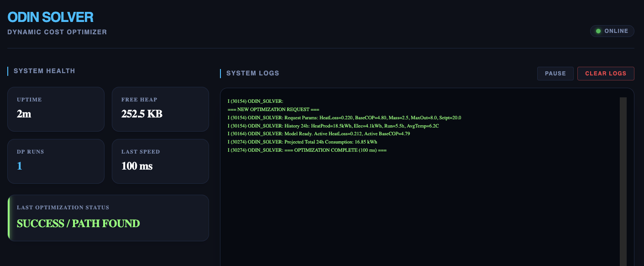Click the History 24h log entry
Viewport: 644px width, 266px height.
[x=333, y=126]
